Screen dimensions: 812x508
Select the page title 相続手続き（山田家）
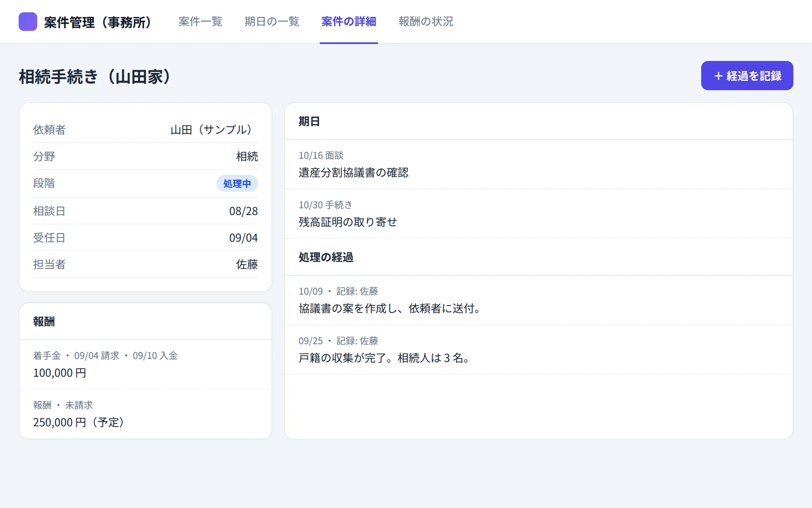pyautogui.click(x=96, y=77)
